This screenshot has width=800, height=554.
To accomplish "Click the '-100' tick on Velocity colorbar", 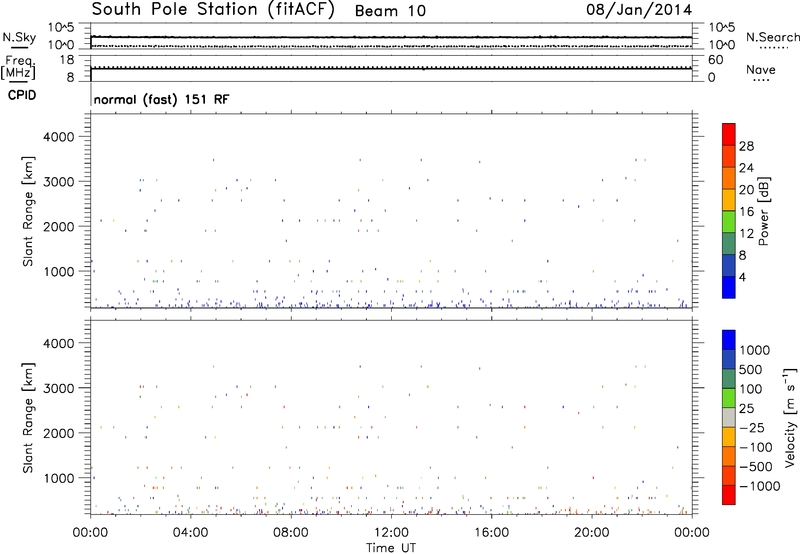I will pos(756,447).
